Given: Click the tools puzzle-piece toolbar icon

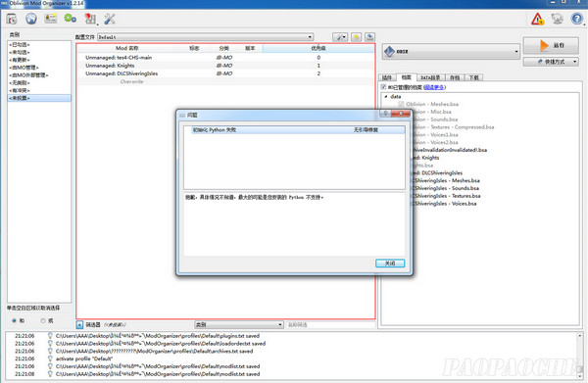Looking at the screenshot, I should (90, 19).
